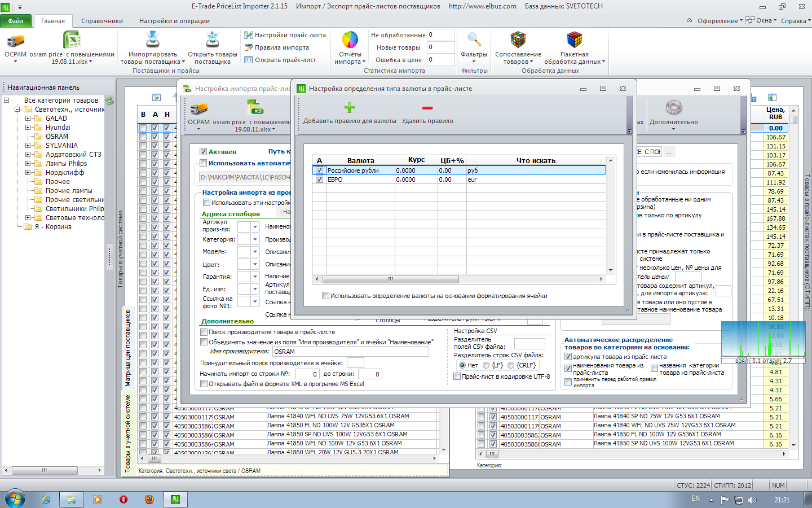This screenshot has width=812, height=508.
Task: Select the Лампы Philips category
Action: coord(67,164)
